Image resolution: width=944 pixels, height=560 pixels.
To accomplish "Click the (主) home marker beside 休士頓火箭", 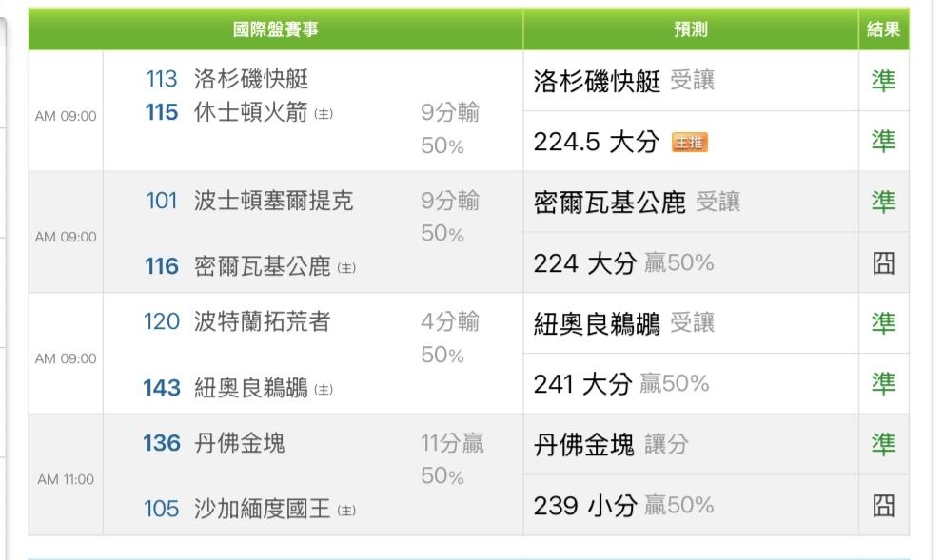I will (x=324, y=114).
